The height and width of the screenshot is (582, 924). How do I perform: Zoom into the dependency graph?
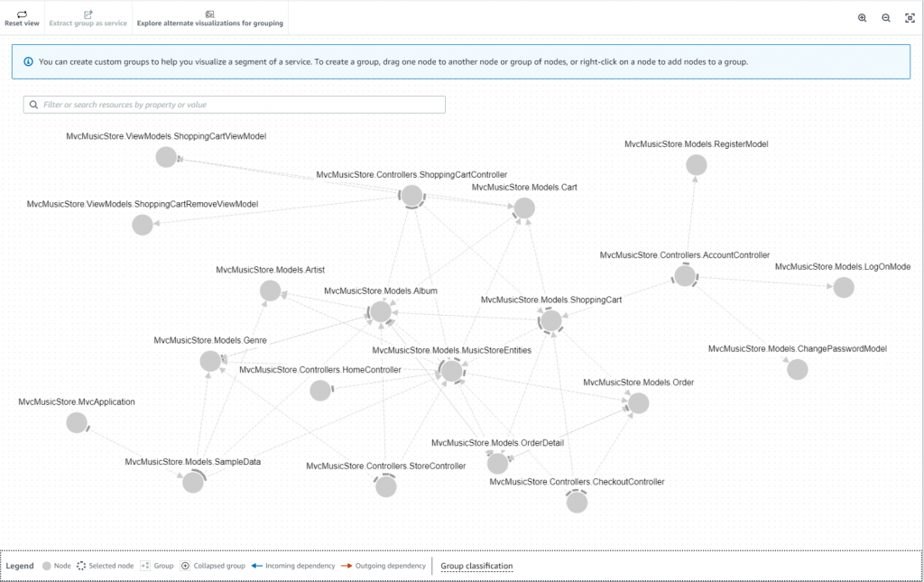(863, 17)
